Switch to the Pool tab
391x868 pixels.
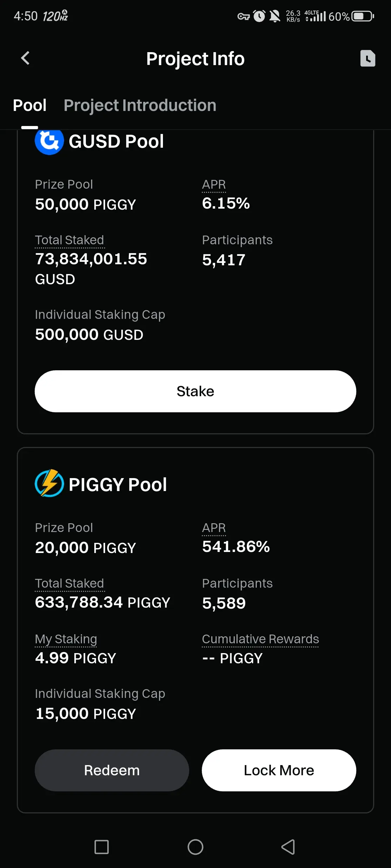click(30, 105)
